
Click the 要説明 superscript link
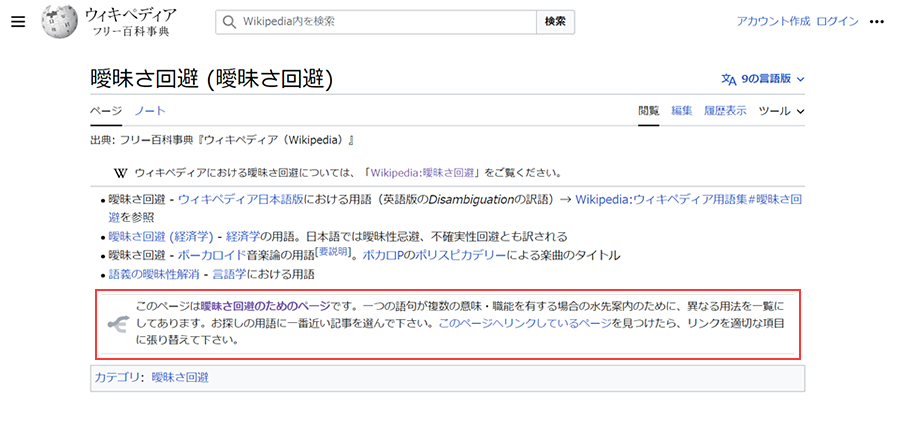click(335, 251)
